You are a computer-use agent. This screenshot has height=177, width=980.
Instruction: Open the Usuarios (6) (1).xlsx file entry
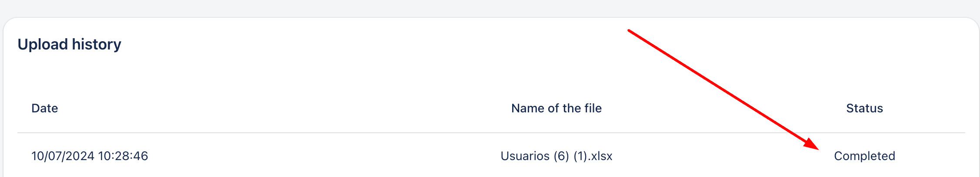[x=556, y=156]
